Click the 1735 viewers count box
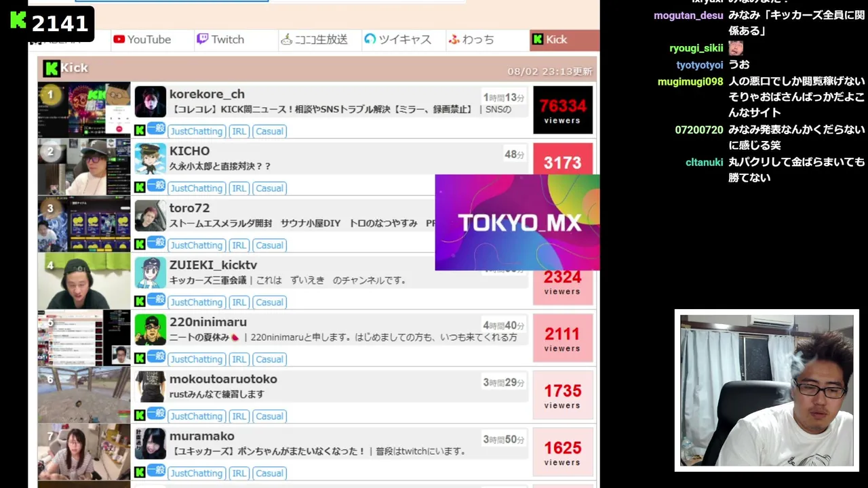 click(x=563, y=394)
